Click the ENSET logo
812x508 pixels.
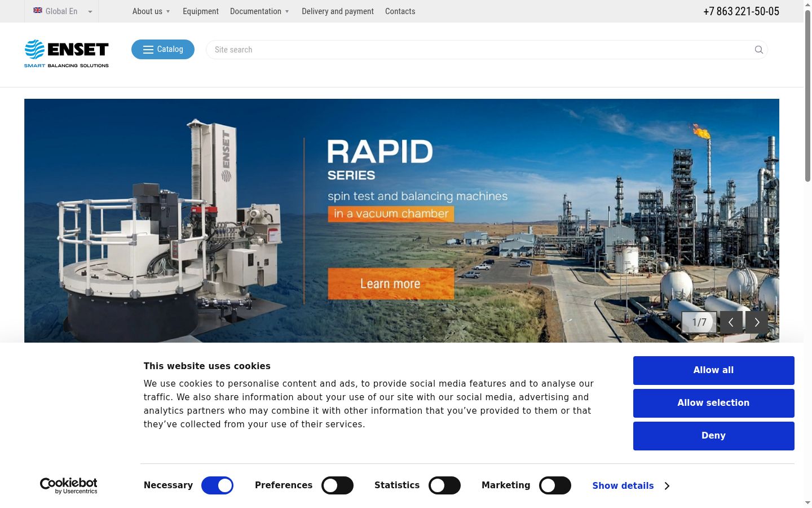tap(67, 54)
